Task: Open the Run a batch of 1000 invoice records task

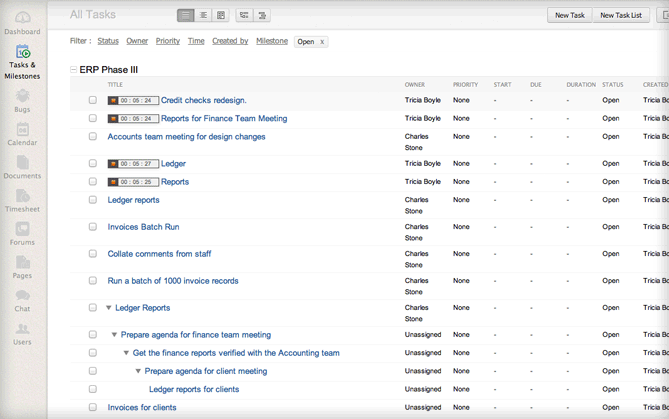Action: [x=173, y=281]
